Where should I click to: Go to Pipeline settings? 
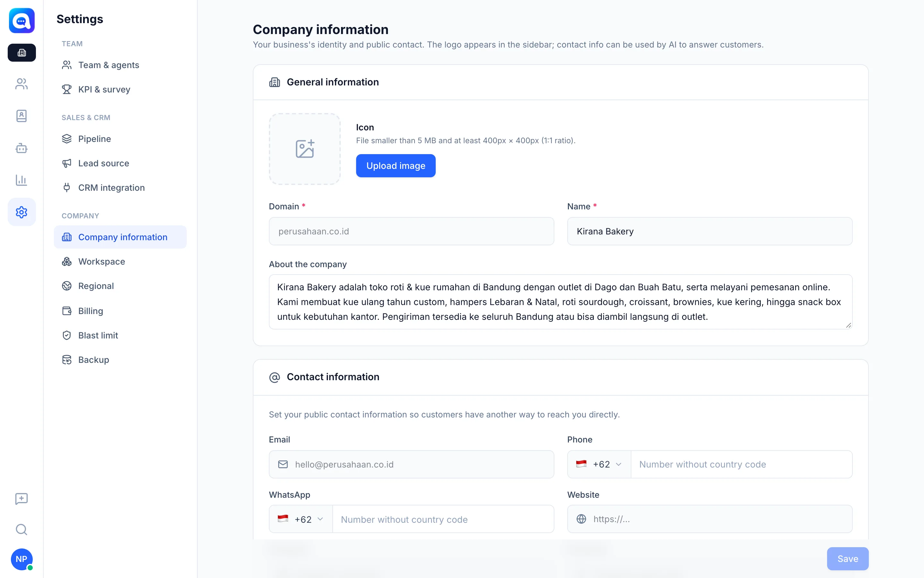tap(120, 139)
